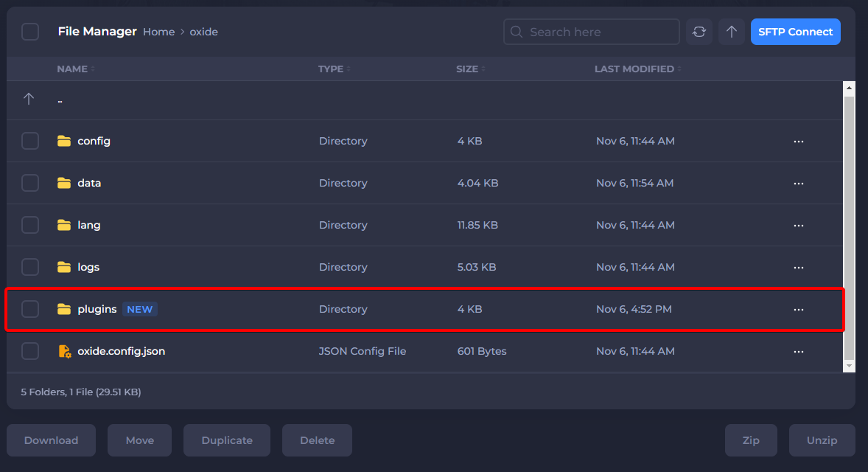The width and height of the screenshot is (868, 472).
Task: Click the up-arrow parent directory icon
Action: pyautogui.click(x=29, y=99)
